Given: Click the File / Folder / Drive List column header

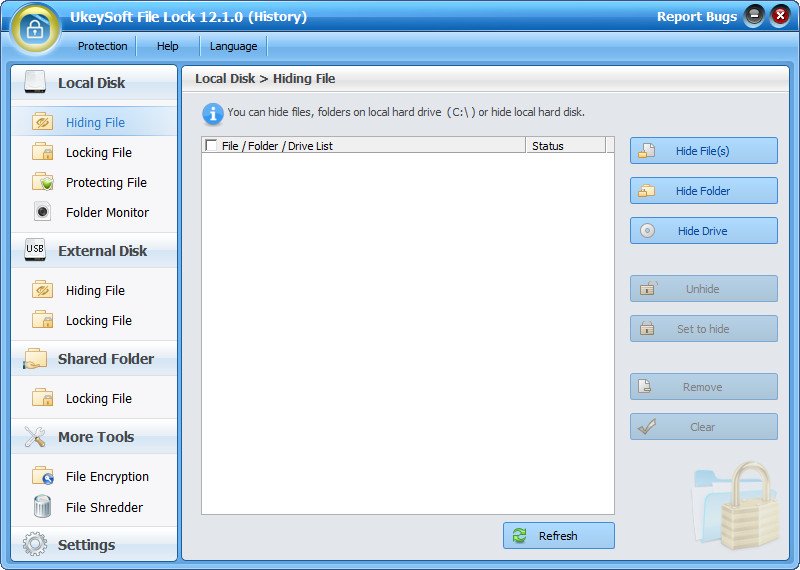Looking at the screenshot, I should coord(363,145).
